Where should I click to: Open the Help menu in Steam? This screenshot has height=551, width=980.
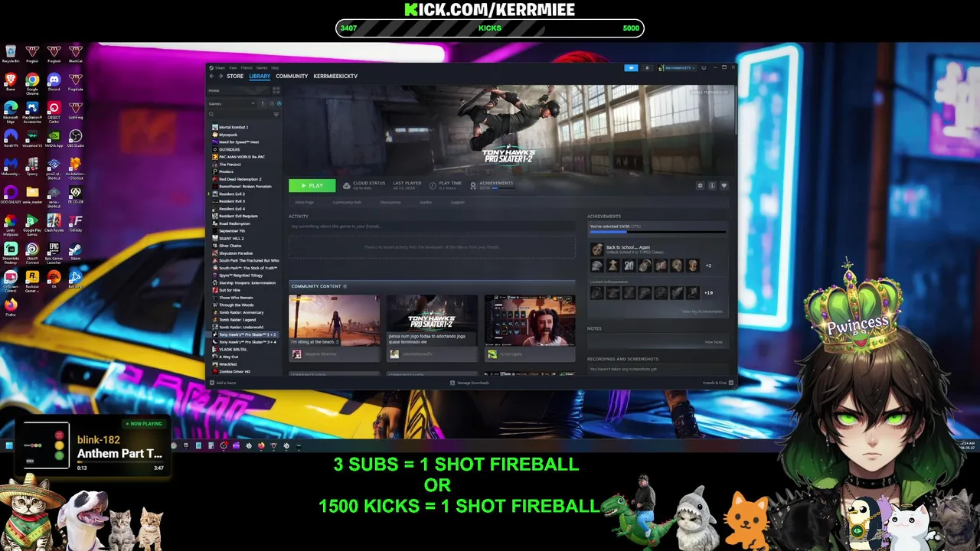(x=275, y=68)
